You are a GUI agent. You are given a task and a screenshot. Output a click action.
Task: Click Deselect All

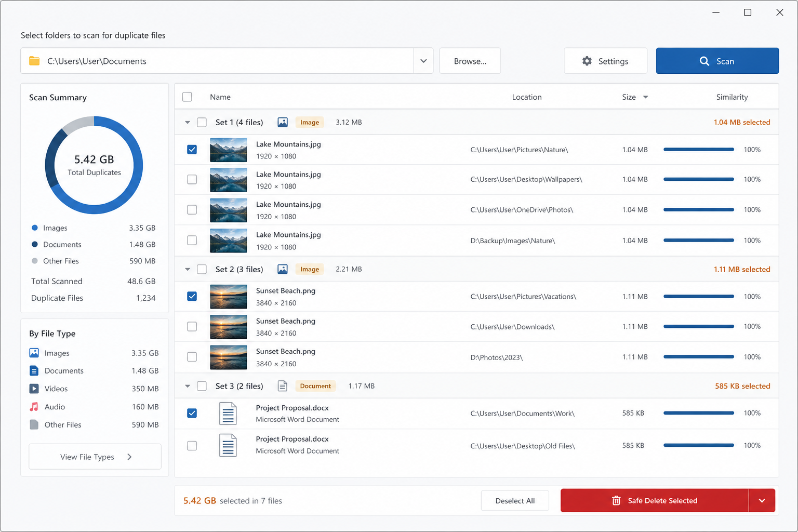(x=515, y=501)
